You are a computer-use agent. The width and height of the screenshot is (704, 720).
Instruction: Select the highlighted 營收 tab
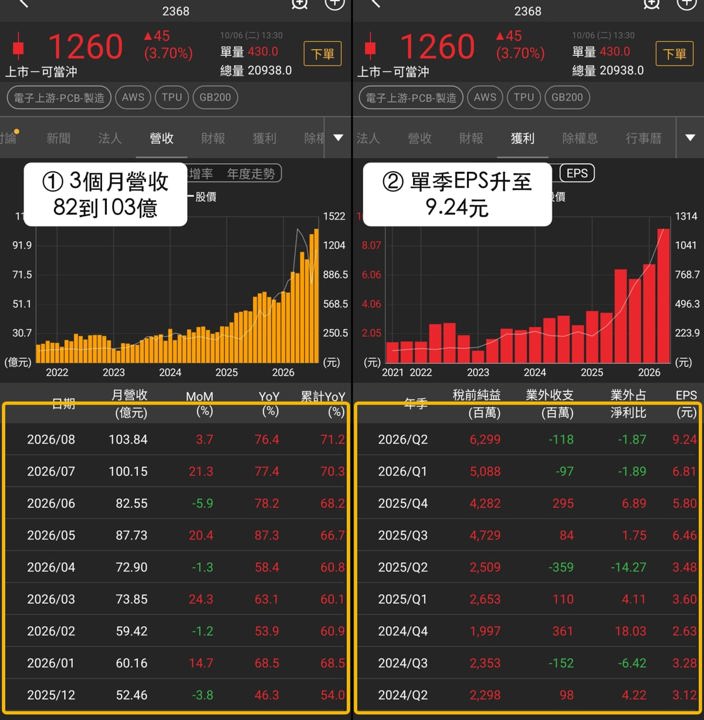161,138
